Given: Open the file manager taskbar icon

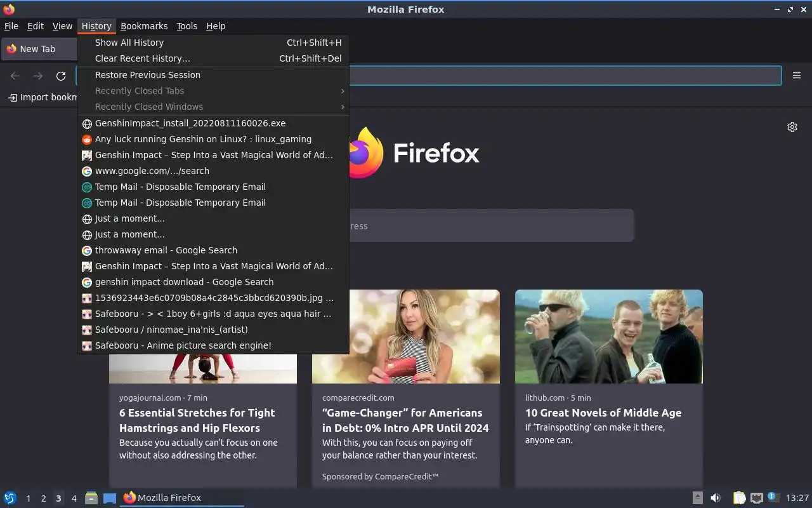Looking at the screenshot, I should pos(91,498).
